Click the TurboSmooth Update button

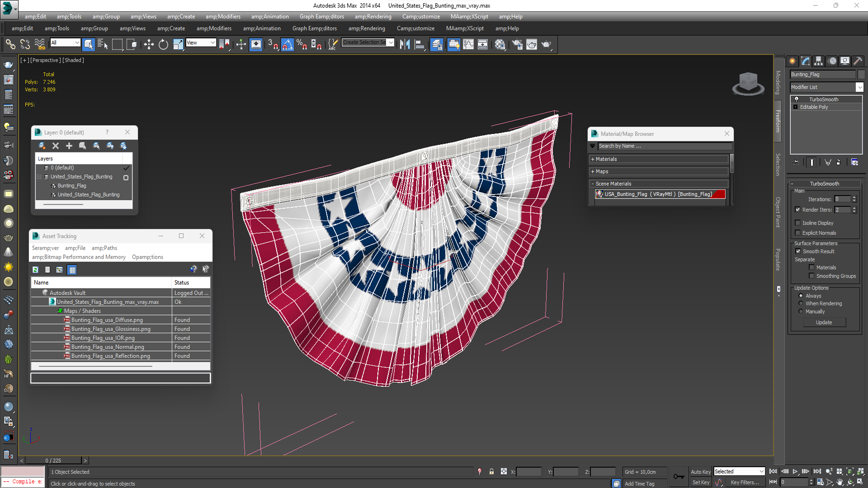(824, 322)
